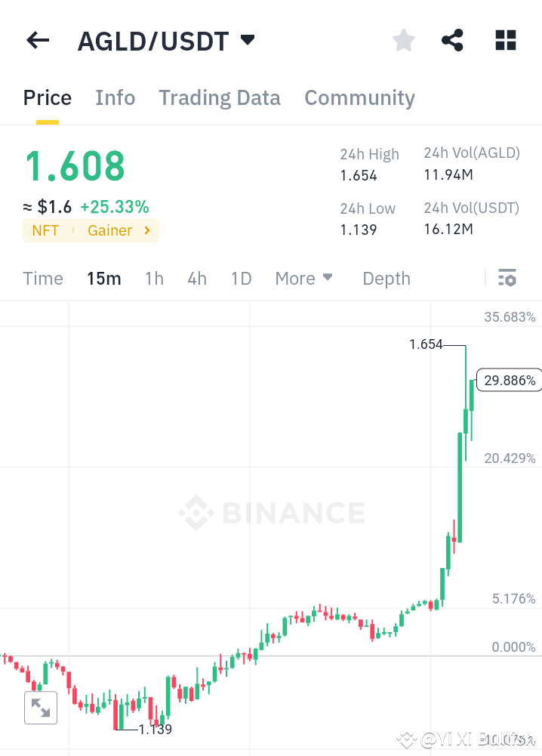Favorite AGLD/USDT using the star icon
542x756 pixels.
[403, 40]
